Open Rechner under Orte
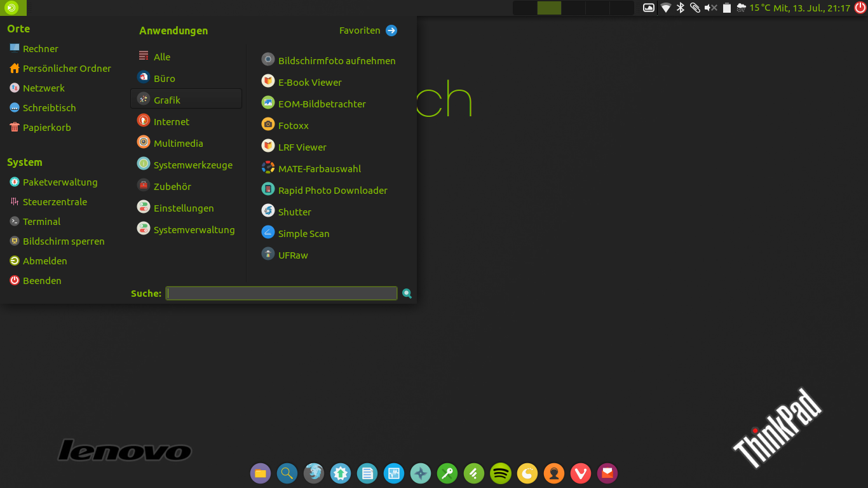The width and height of the screenshot is (868, 488). (34, 48)
